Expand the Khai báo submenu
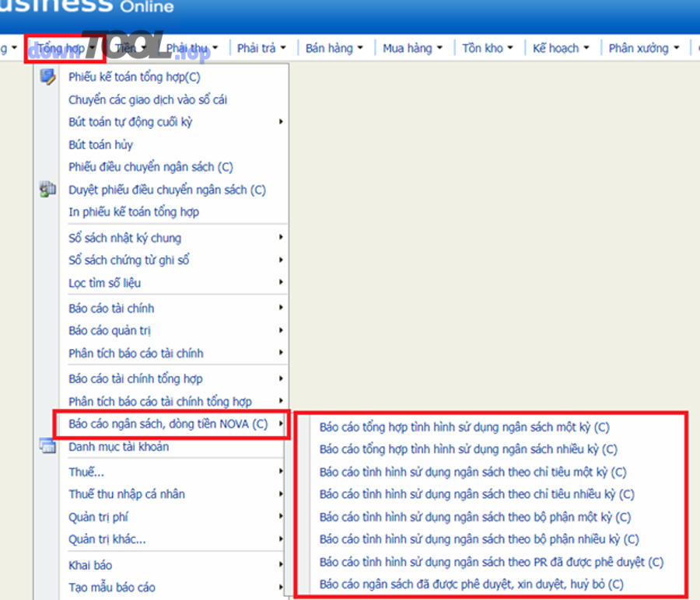This screenshot has width=700, height=600. (174, 565)
